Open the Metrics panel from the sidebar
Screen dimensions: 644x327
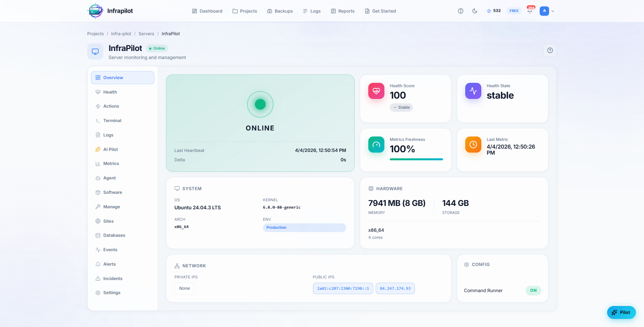(98, 163)
